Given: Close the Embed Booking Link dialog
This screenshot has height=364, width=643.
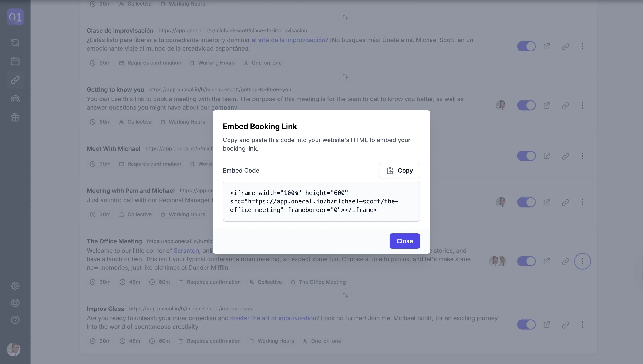Looking at the screenshot, I should (x=404, y=241).
